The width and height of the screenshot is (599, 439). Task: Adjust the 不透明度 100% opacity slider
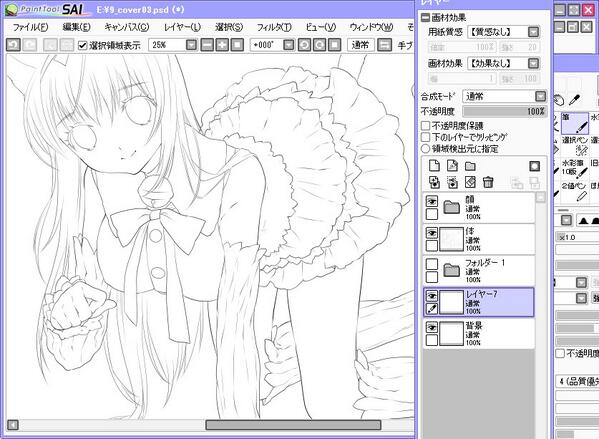point(504,111)
